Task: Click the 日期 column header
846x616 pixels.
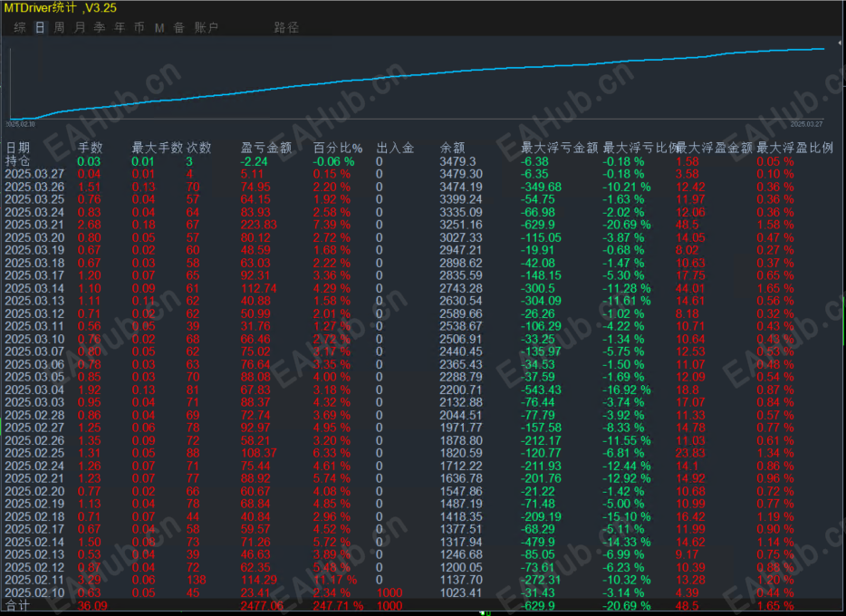Action: pos(18,148)
